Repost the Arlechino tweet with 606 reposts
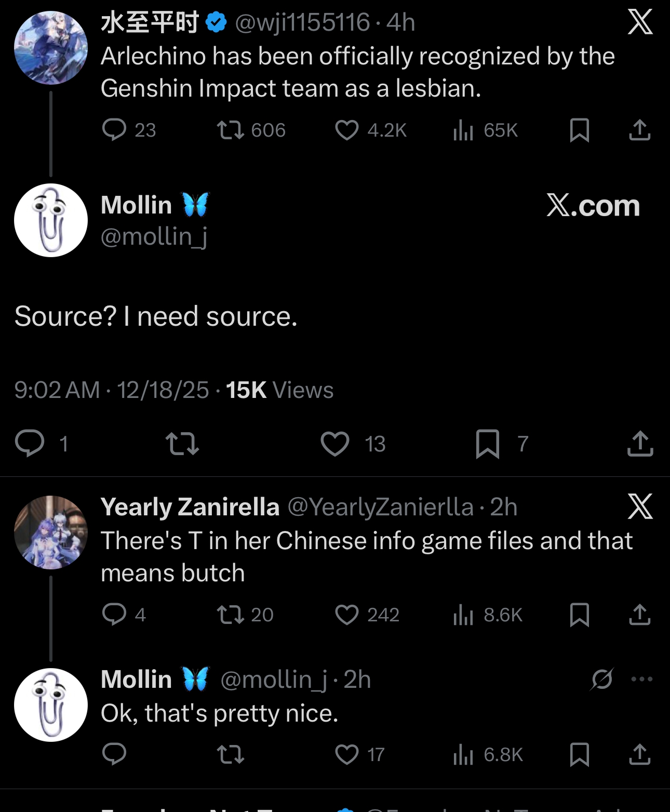The height and width of the screenshot is (812, 670). (231, 130)
